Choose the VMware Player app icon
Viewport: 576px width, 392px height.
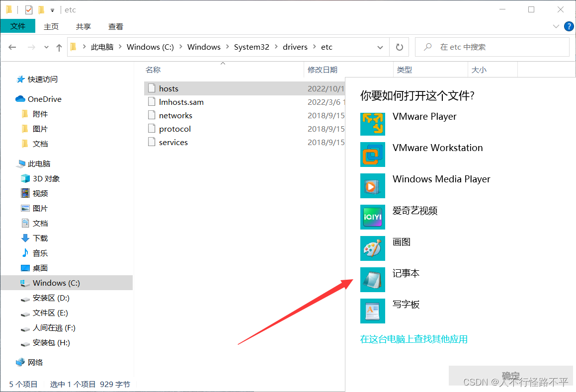[373, 123]
